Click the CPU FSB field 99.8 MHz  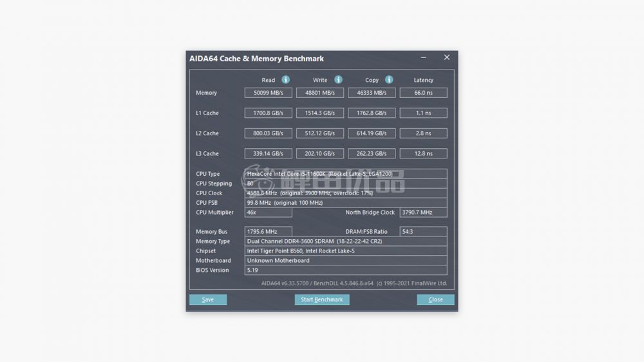346,202
